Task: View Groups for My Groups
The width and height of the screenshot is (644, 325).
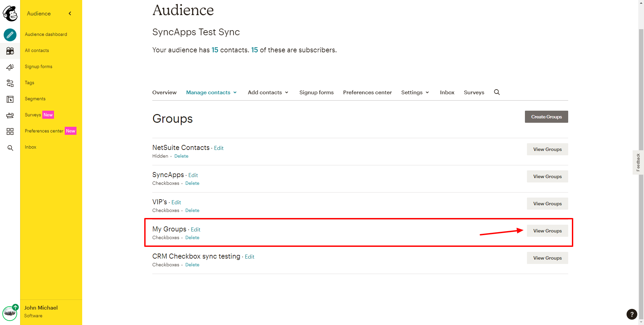Action: [547, 231]
